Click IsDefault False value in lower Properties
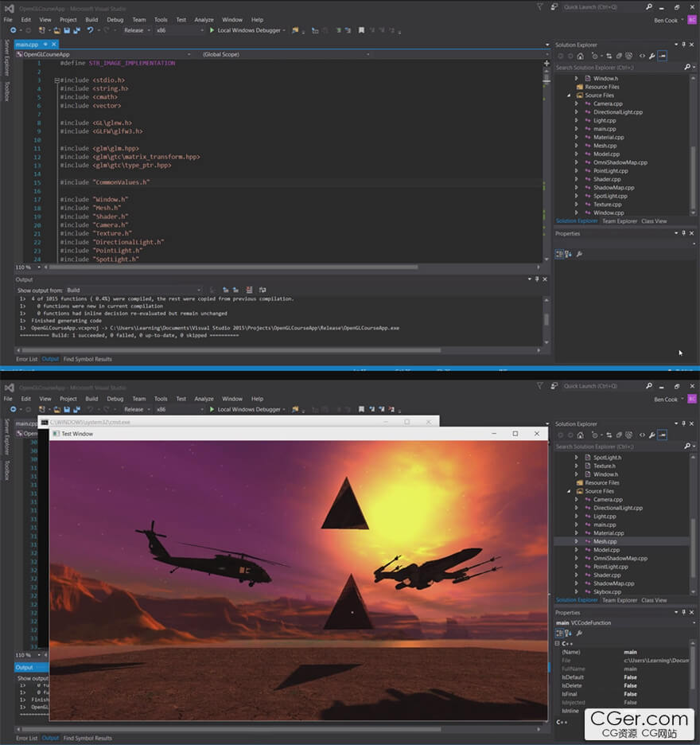Screen dimensions: 700x745 tap(630, 677)
